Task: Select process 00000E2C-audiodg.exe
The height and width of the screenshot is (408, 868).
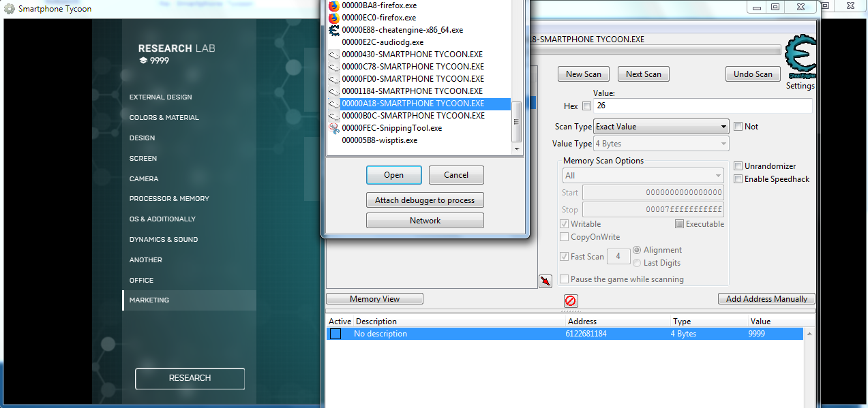Action: (x=382, y=42)
